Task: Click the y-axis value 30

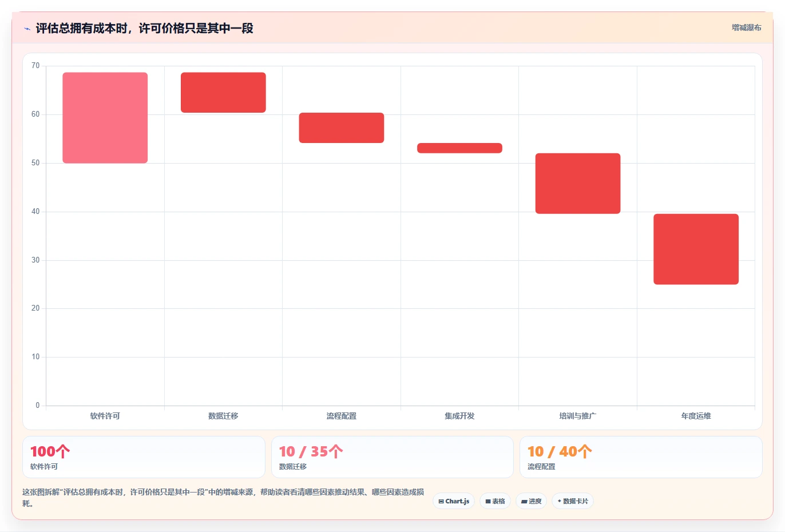Action: click(35, 260)
